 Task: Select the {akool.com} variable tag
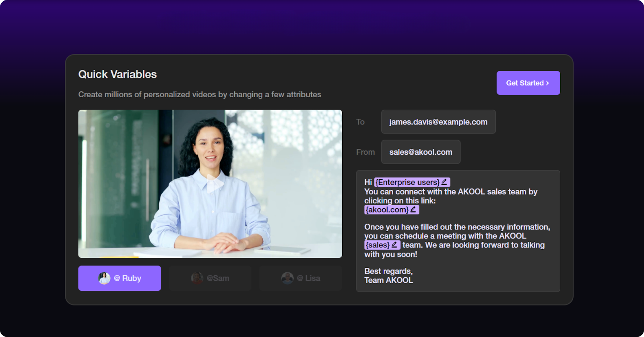[x=392, y=210]
